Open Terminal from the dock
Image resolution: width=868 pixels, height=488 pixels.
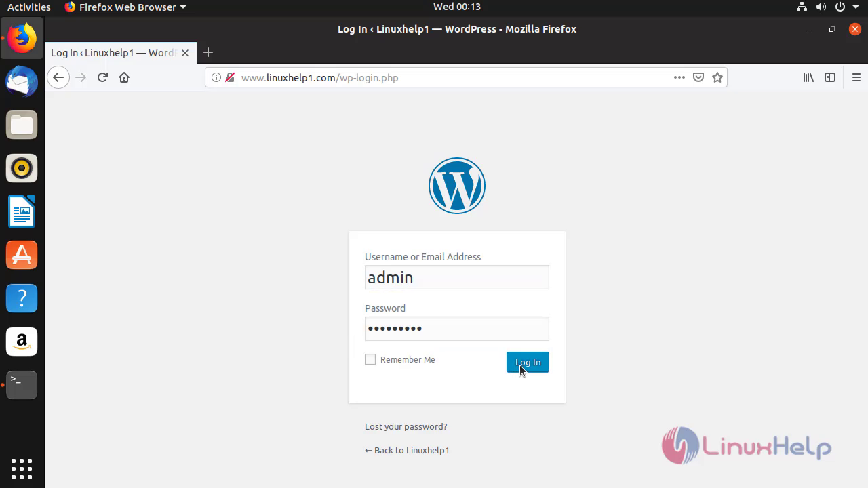22,385
